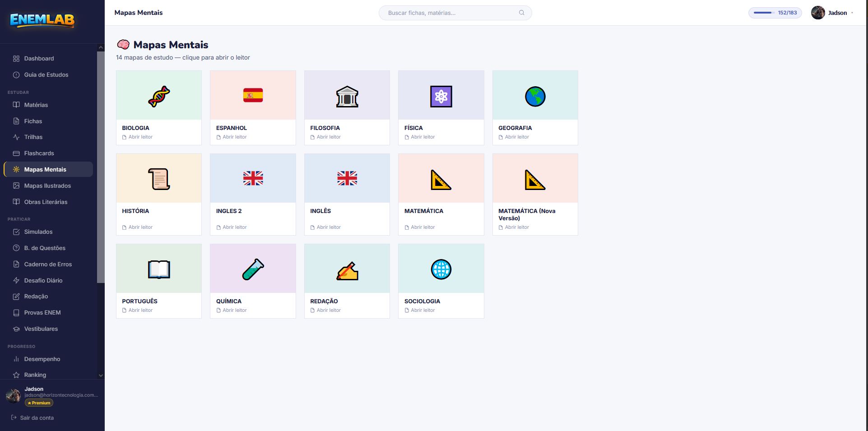Click the 152/183 progress bar indicator
Image resolution: width=868 pixels, height=431 pixels.
pyautogui.click(x=775, y=13)
